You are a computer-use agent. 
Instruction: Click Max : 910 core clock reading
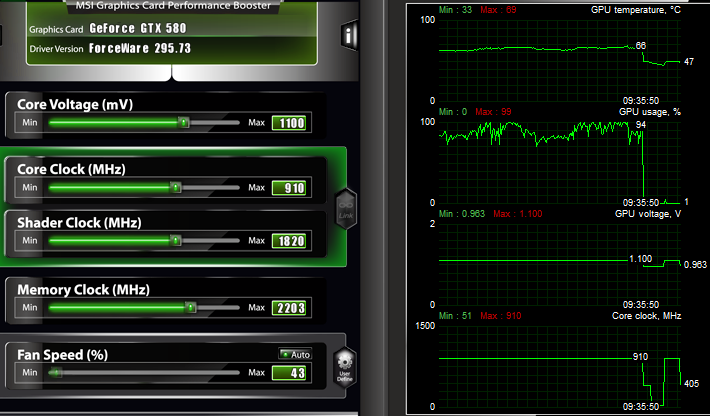coord(501,316)
